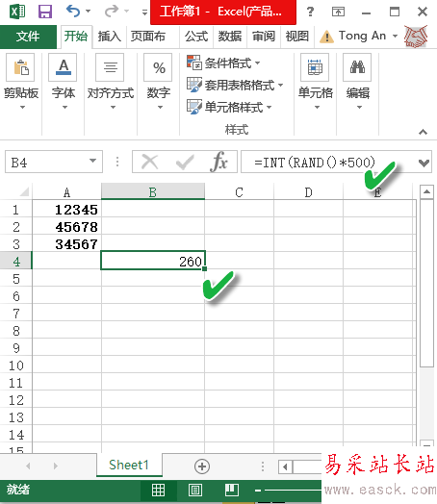Click the Save icon in quick access toolbar
This screenshot has width=437, height=504.
pyautogui.click(x=45, y=12)
